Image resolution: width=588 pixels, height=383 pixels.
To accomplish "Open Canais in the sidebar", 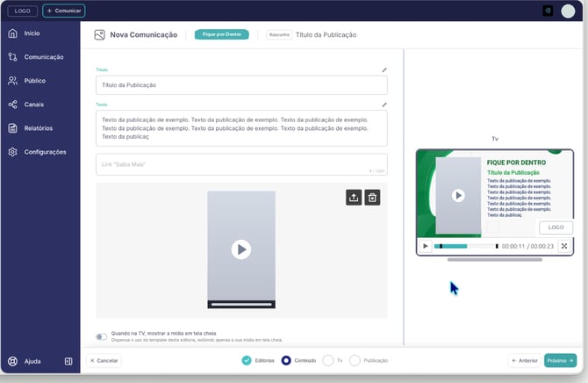I will [x=26, y=105].
